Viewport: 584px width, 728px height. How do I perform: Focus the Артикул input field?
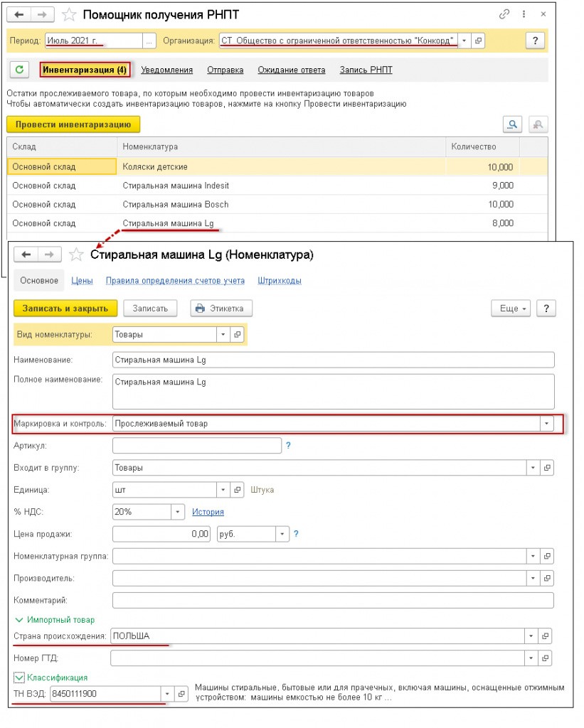coord(197,445)
